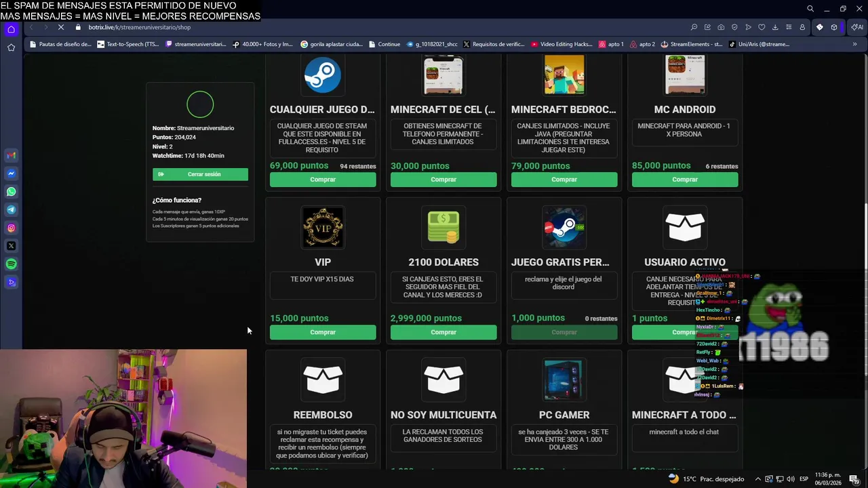Open the weather widget in taskbar
868x488 pixels.
point(706,479)
